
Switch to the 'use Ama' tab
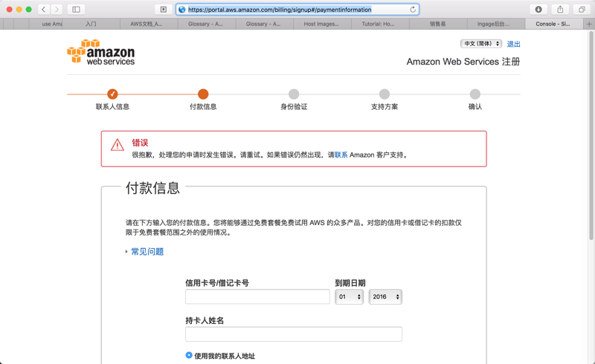[x=46, y=24]
